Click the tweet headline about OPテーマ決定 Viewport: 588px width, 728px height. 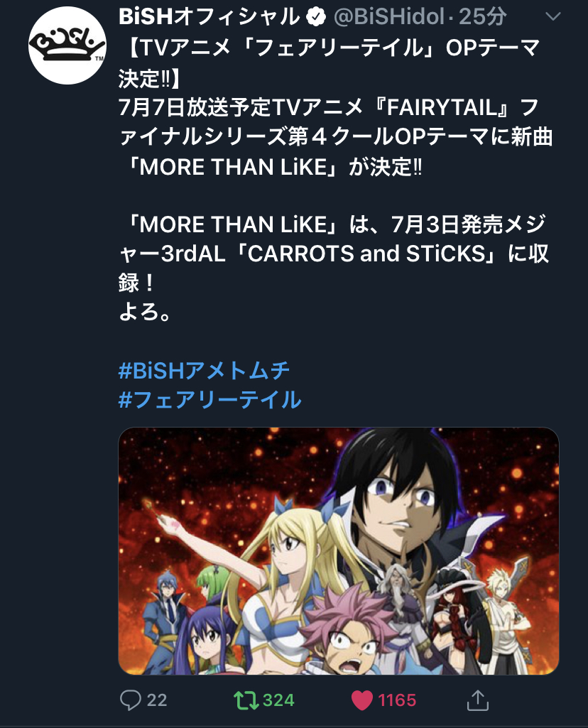click(x=330, y=63)
